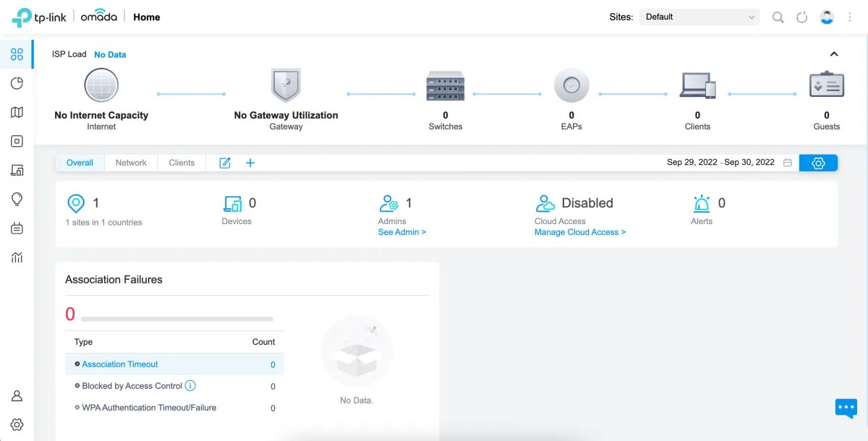
Task: Click the refresh icon in the header
Action: click(x=801, y=17)
